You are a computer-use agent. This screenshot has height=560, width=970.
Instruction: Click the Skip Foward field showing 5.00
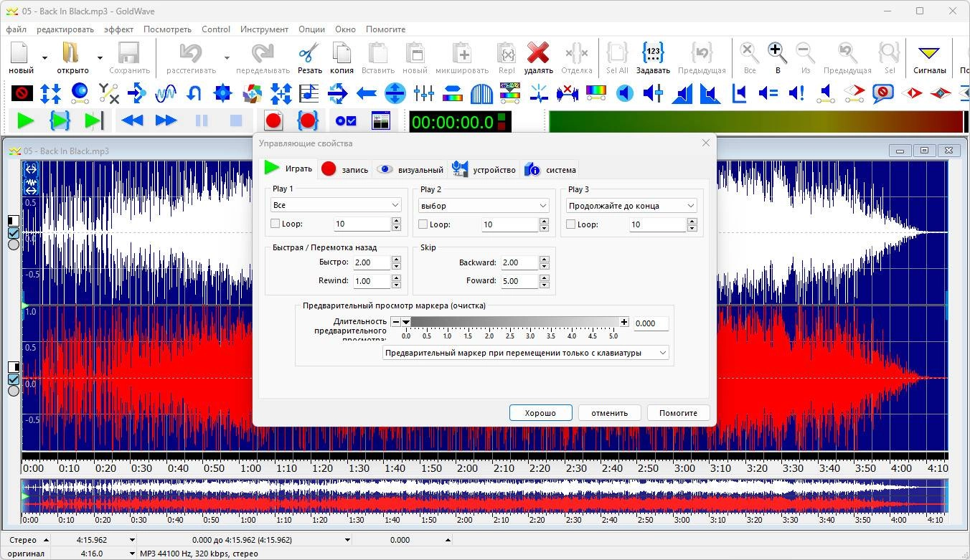(x=519, y=281)
